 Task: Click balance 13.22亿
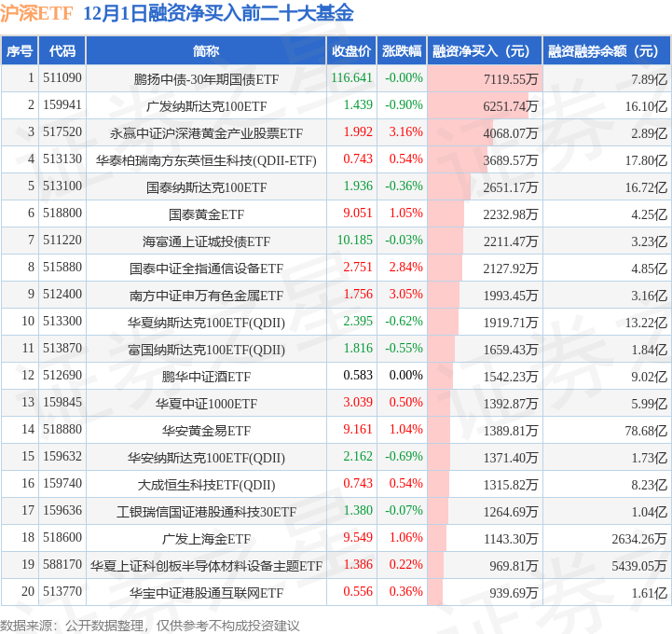pos(646,323)
